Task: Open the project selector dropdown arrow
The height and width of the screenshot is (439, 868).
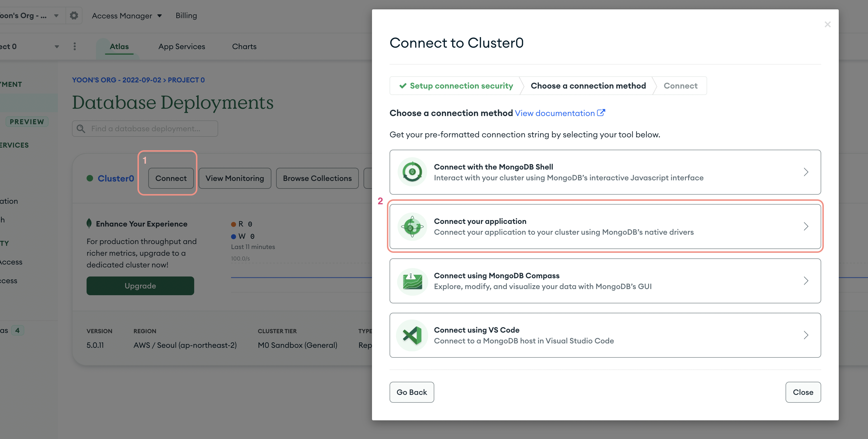Action: tap(57, 46)
